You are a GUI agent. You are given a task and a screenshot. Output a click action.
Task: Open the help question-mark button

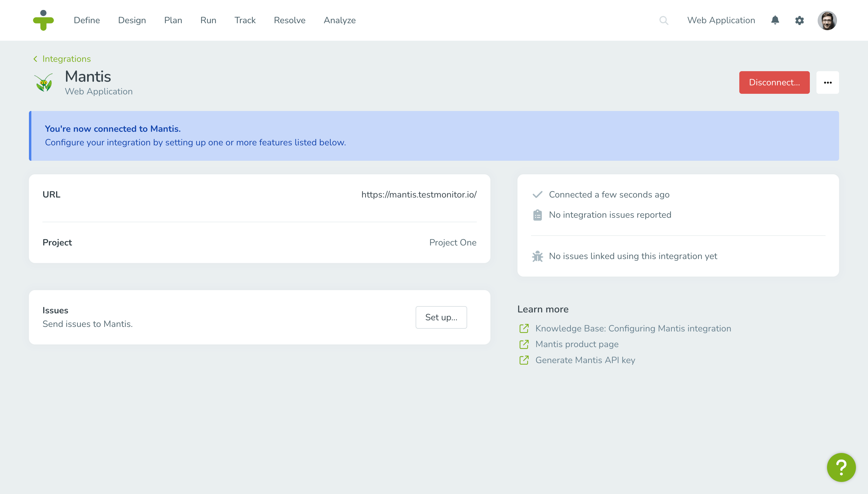(841, 467)
